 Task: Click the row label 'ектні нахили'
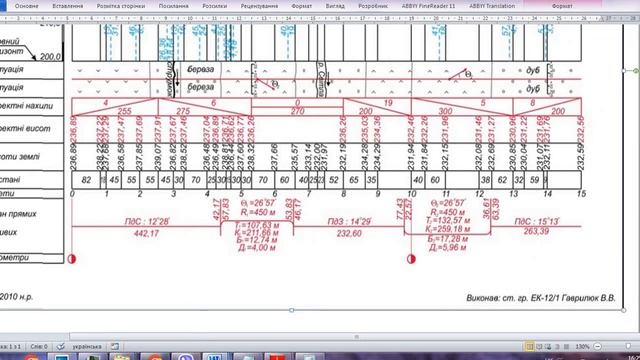(x=27, y=106)
